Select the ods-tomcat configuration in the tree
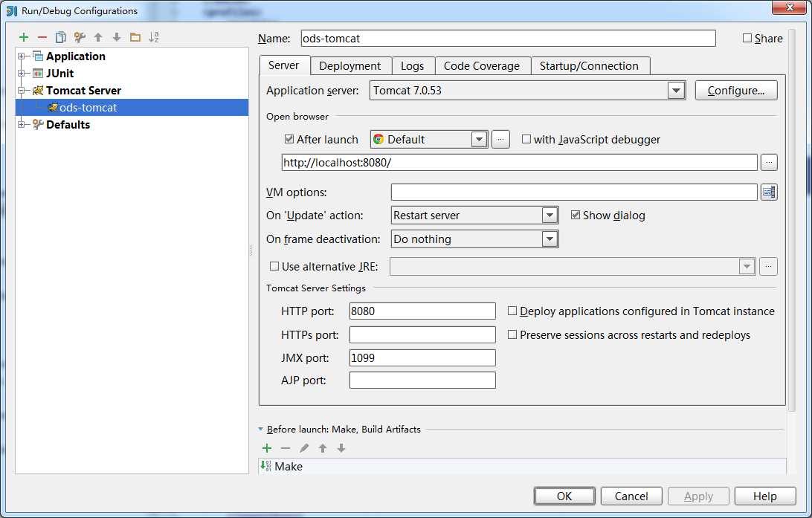This screenshot has width=812, height=518. tap(132, 108)
